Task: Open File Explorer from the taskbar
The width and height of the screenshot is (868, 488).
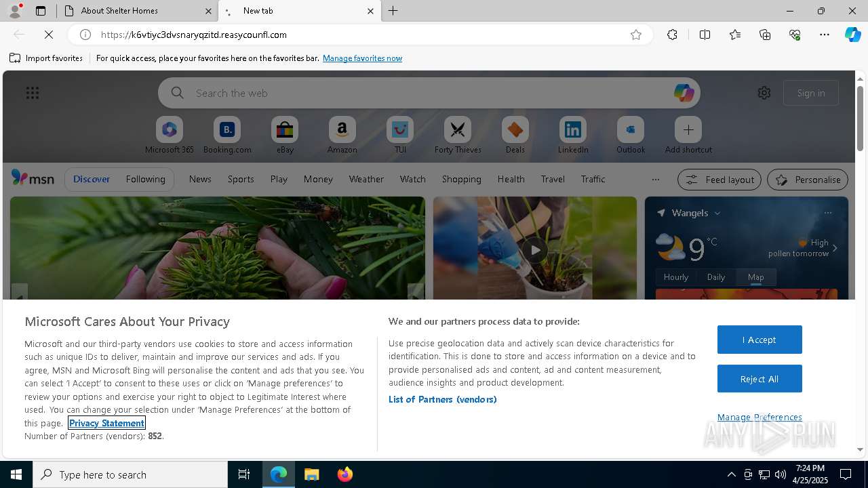Action: pyautogui.click(x=312, y=474)
